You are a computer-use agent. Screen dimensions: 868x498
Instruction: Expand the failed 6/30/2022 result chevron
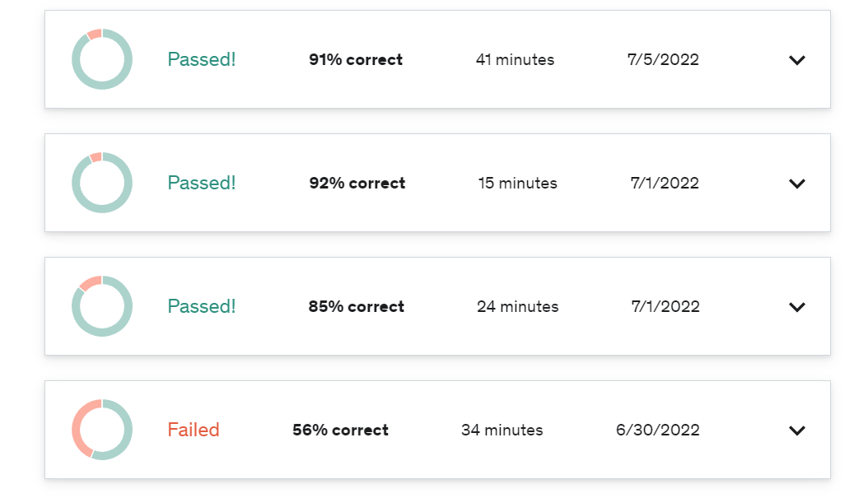coord(796,431)
